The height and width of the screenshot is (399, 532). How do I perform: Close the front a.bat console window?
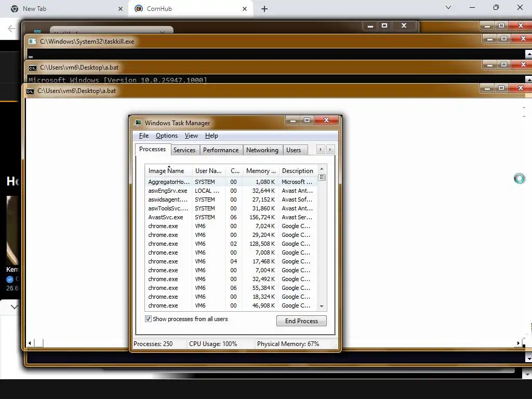coord(521,88)
